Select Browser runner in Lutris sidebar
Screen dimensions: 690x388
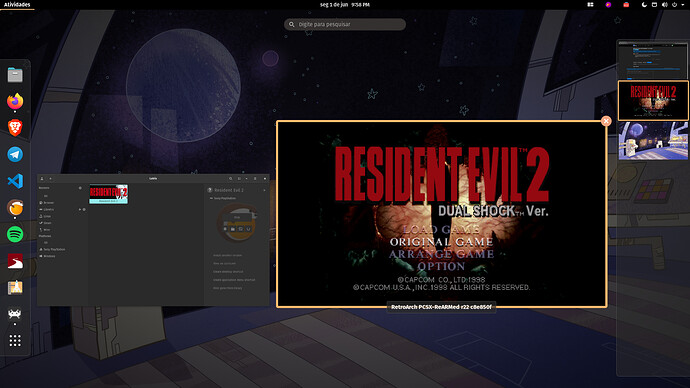pyautogui.click(x=48, y=203)
